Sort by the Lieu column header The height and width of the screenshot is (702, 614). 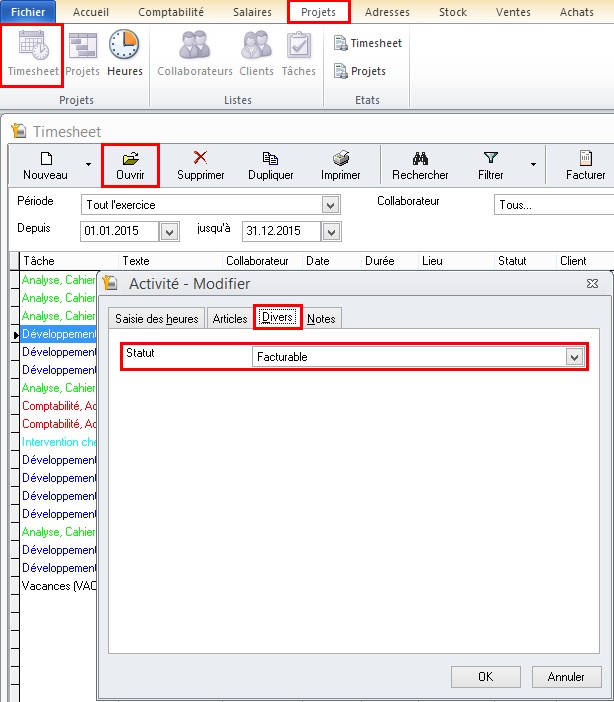(456, 261)
